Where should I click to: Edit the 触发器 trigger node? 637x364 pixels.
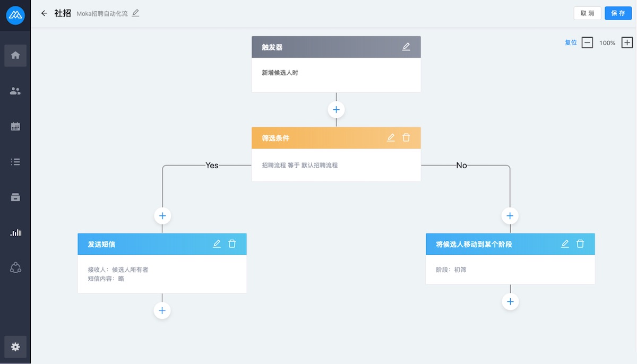pos(406,47)
